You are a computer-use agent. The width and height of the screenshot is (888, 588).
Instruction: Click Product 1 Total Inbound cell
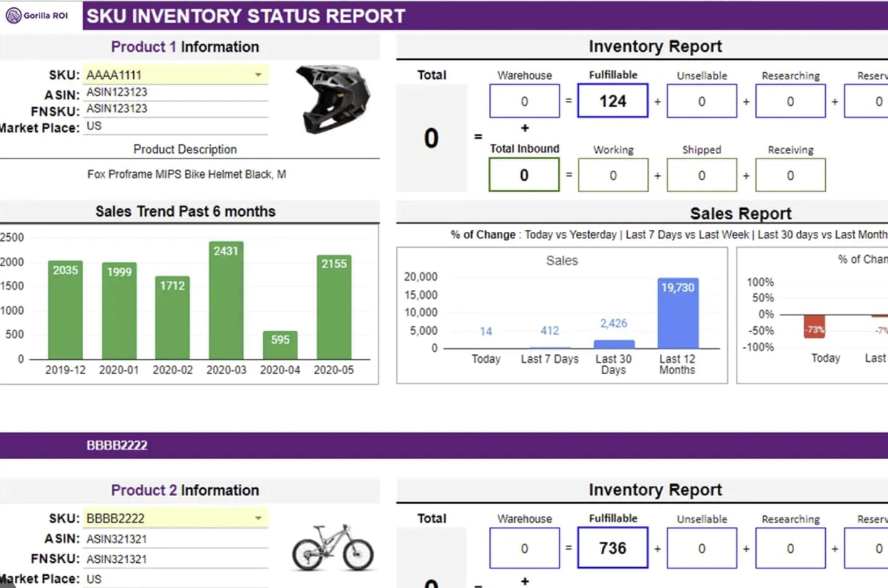524,175
